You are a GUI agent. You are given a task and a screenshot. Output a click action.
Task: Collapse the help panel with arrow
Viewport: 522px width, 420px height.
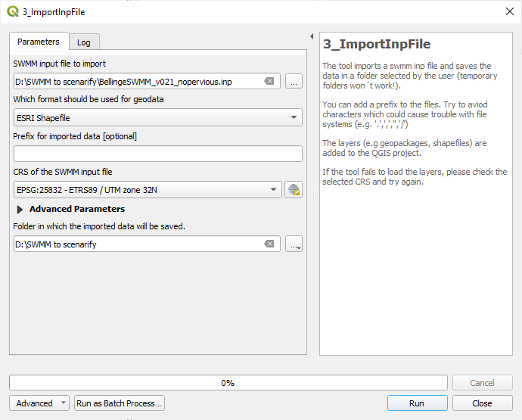tap(312, 36)
